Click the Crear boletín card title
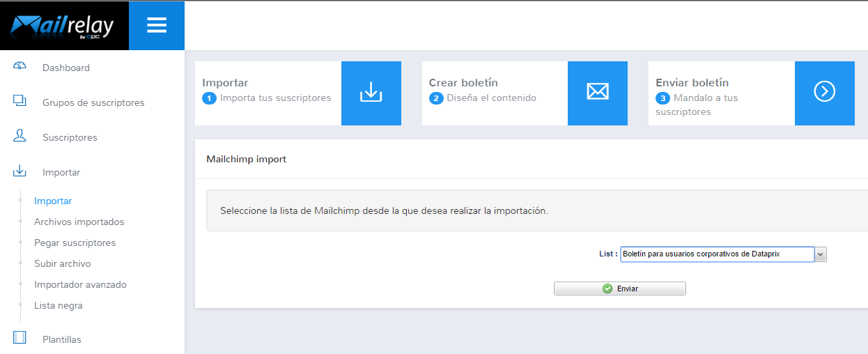The width and height of the screenshot is (868, 354). 463,83
